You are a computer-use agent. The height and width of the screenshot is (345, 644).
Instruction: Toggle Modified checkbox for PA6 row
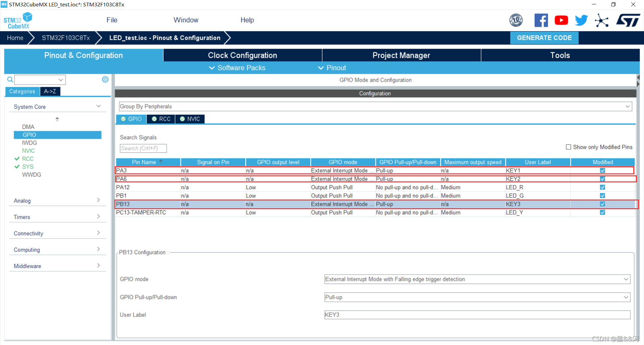click(x=602, y=179)
